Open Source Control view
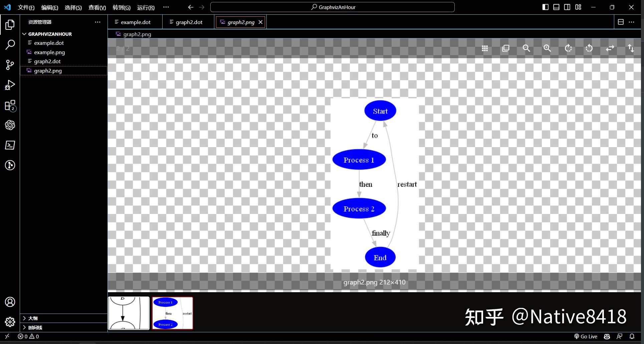Screen dimensions: 644x344 pyautogui.click(x=10, y=65)
